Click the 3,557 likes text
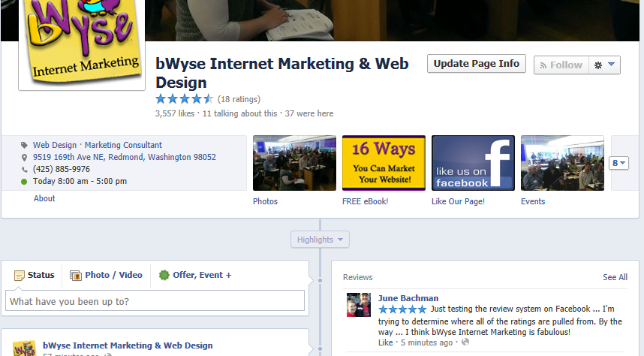 pyautogui.click(x=175, y=113)
